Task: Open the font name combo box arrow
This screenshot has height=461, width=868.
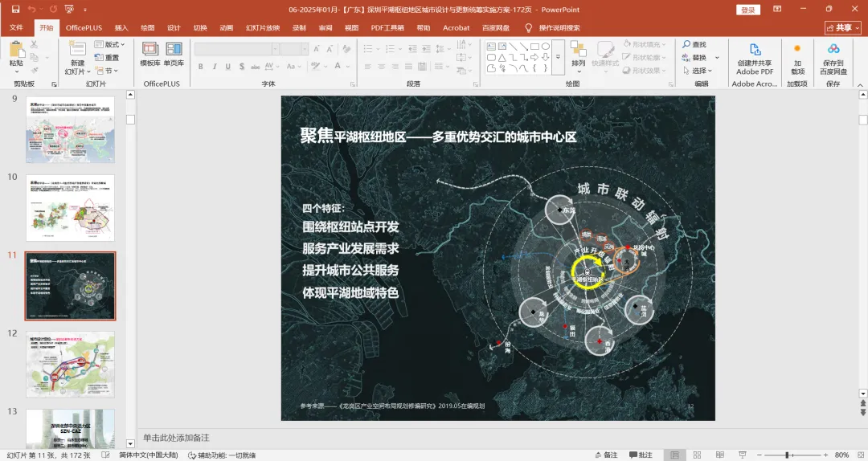Action: (x=275, y=49)
